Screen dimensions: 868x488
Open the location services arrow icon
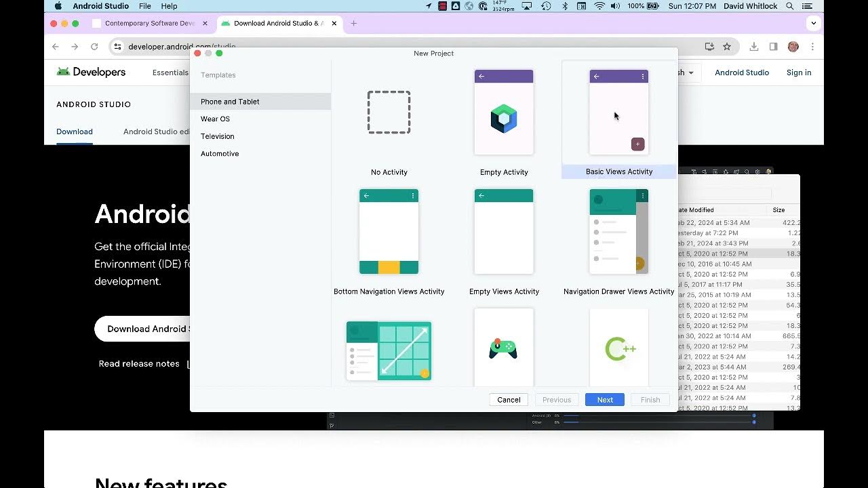click(x=429, y=6)
